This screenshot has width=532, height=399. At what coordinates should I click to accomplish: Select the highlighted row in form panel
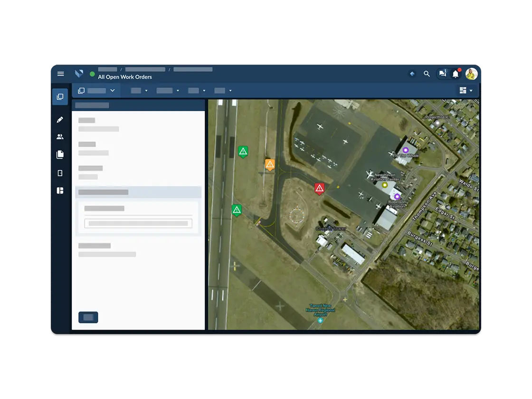coord(138,192)
